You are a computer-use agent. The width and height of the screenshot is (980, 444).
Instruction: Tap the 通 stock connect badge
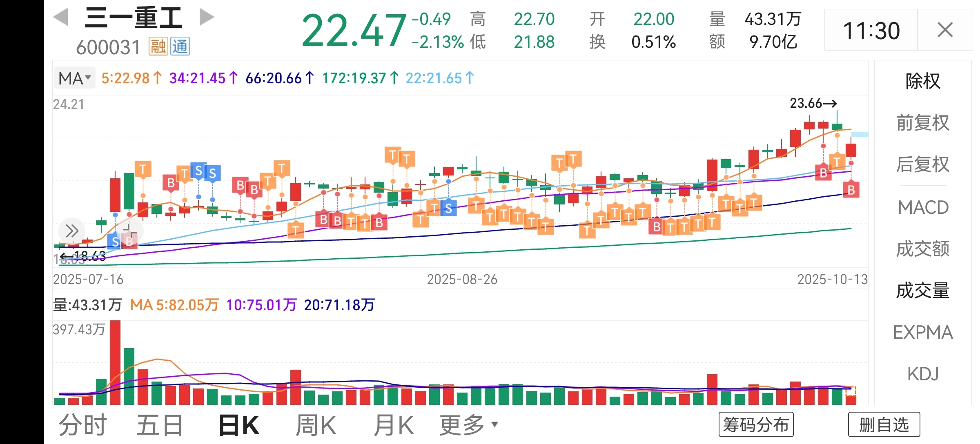[x=180, y=47]
